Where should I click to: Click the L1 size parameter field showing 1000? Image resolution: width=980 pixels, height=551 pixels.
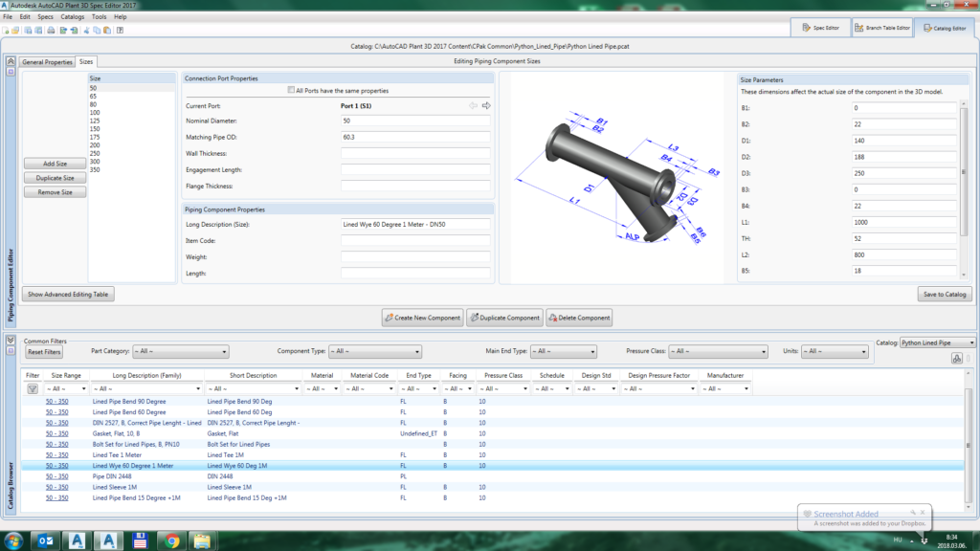tap(903, 222)
